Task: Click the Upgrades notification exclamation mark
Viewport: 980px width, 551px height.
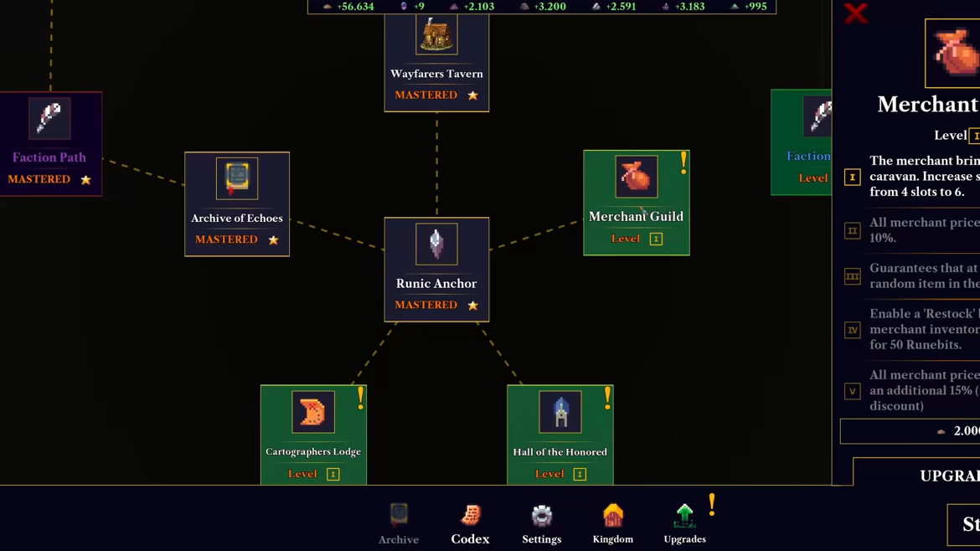Action: (712, 505)
